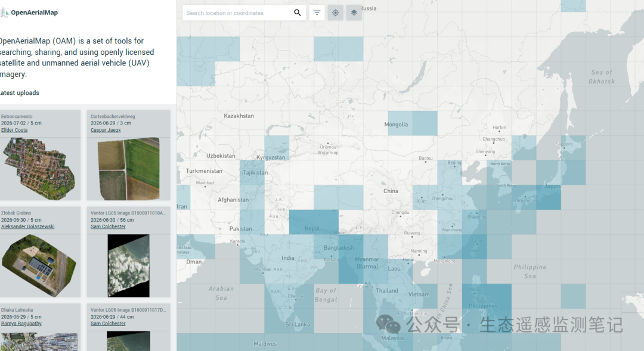
Task: Open Ellder Costa's profile link
Action: (14, 130)
